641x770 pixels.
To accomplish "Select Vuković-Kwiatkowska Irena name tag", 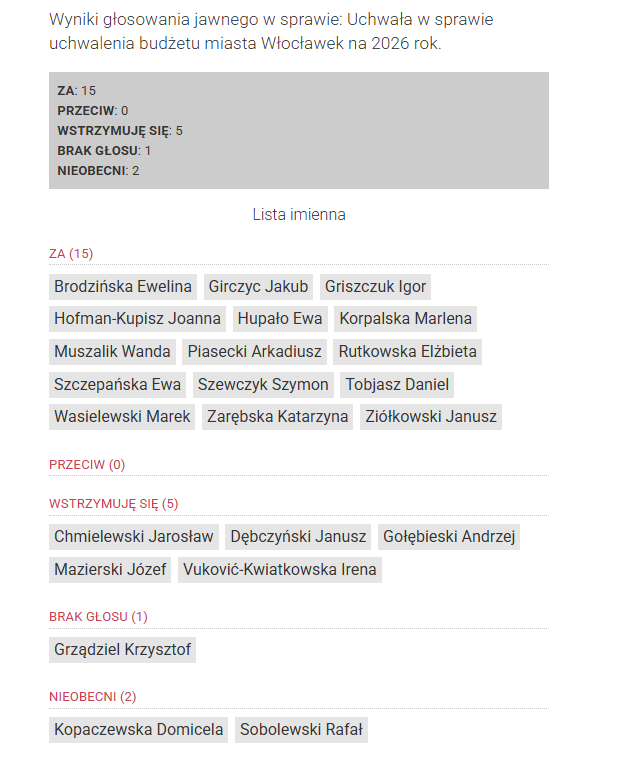I will coord(280,570).
